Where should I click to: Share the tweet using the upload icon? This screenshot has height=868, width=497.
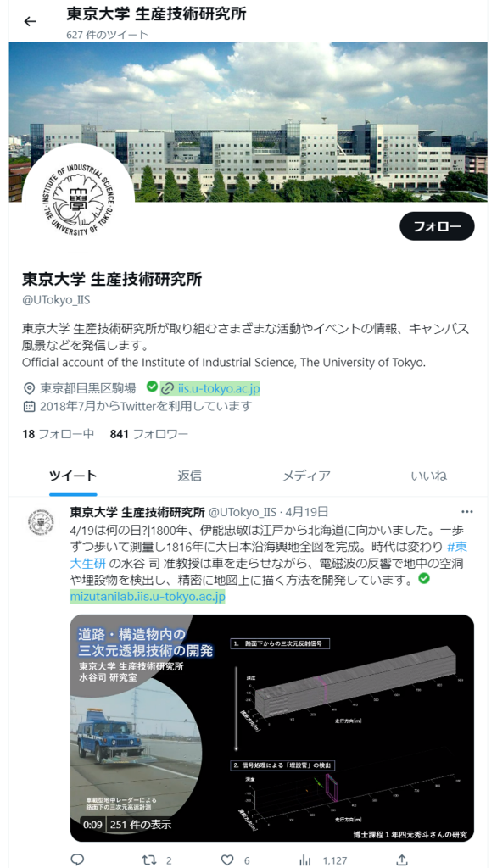[x=402, y=860]
